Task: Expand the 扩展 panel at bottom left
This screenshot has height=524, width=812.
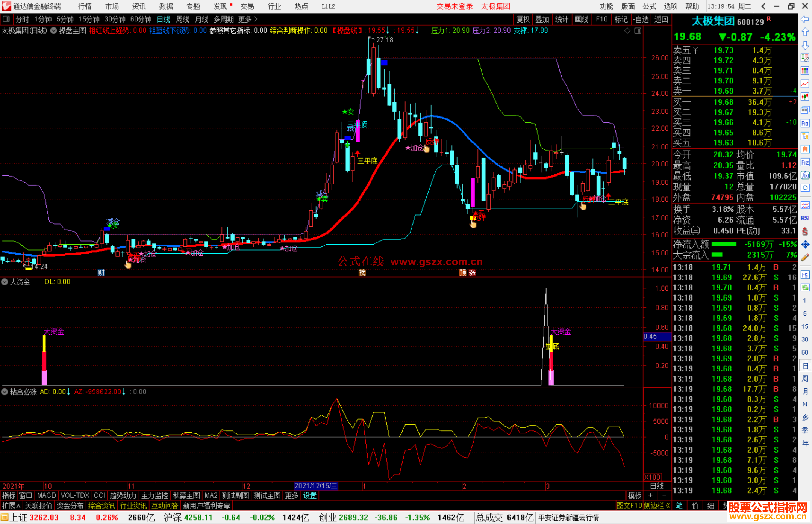Action: [x=11, y=506]
